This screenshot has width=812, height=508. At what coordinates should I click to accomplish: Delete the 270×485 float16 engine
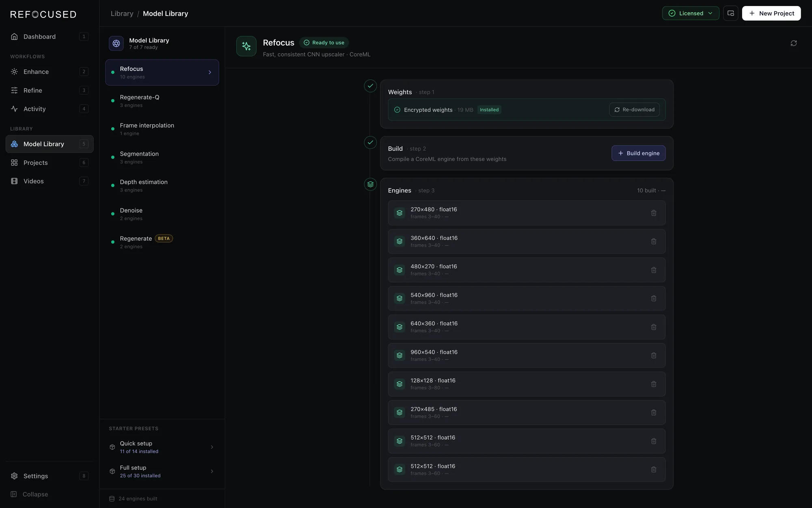click(x=654, y=412)
